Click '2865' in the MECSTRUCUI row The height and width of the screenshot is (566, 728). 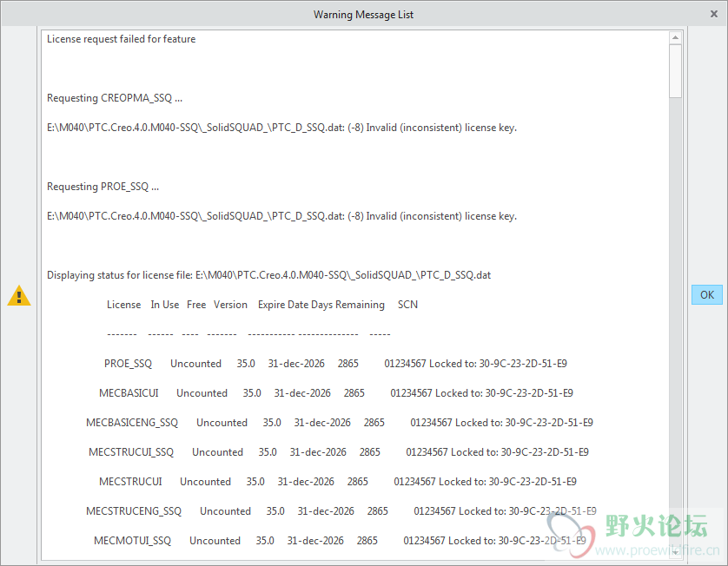(x=358, y=482)
